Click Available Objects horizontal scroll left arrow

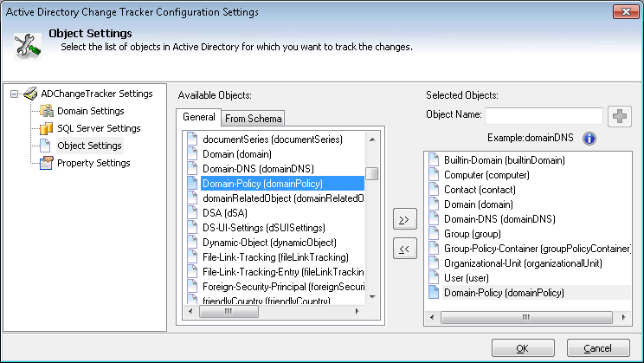click(190, 312)
